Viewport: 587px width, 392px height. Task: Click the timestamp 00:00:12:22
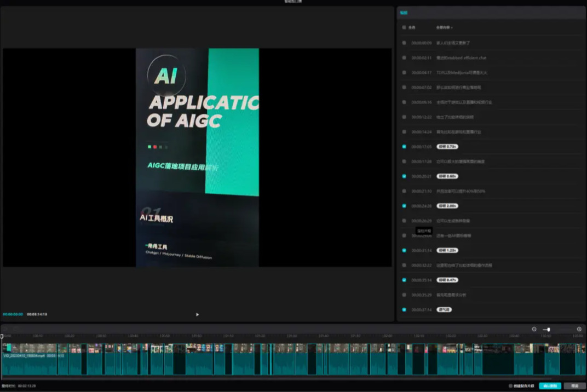(422, 117)
